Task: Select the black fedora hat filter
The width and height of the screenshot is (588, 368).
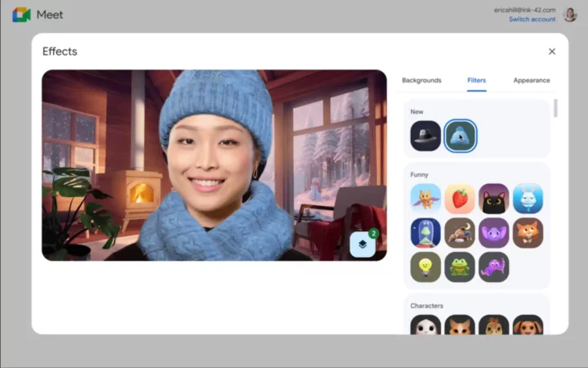Action: pyautogui.click(x=425, y=137)
